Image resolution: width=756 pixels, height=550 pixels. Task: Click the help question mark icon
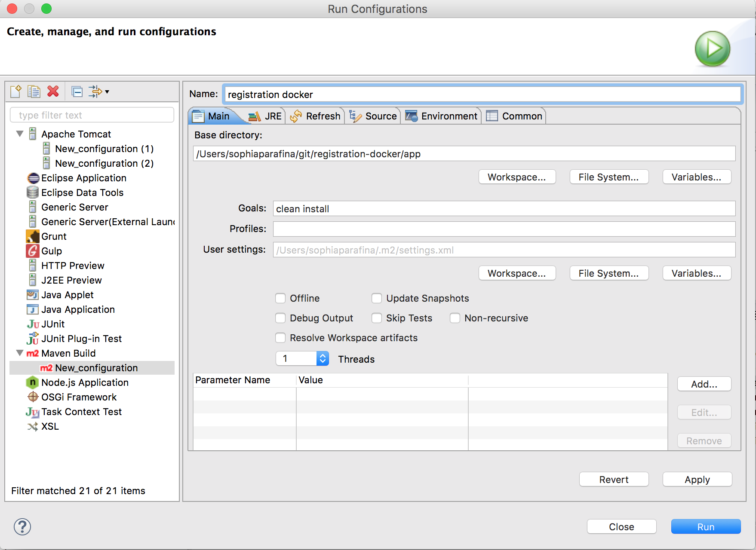[22, 527]
